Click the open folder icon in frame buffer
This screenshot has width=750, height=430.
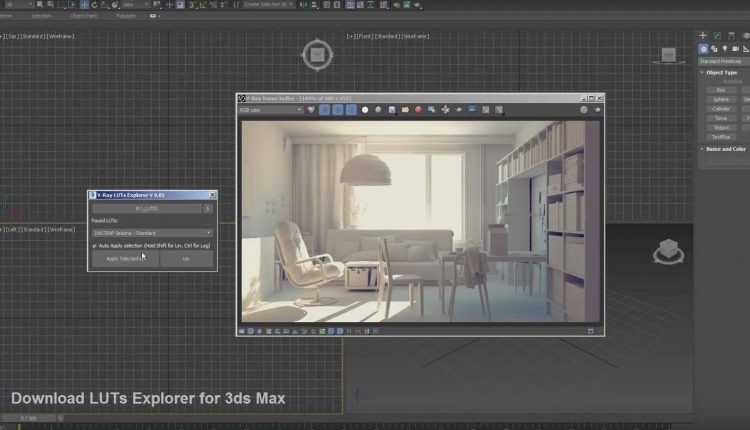[x=405, y=110]
